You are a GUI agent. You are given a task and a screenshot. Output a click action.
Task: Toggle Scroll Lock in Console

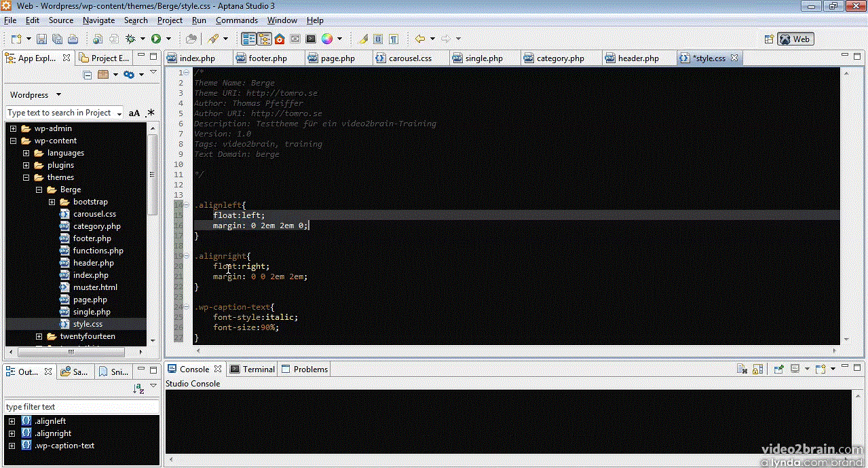click(757, 370)
